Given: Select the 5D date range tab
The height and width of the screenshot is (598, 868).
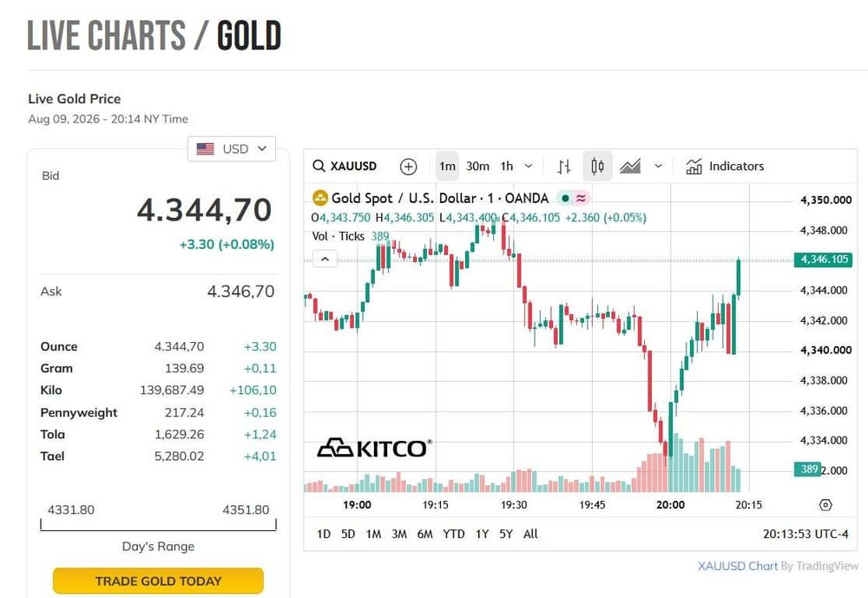Looking at the screenshot, I should click(348, 535).
